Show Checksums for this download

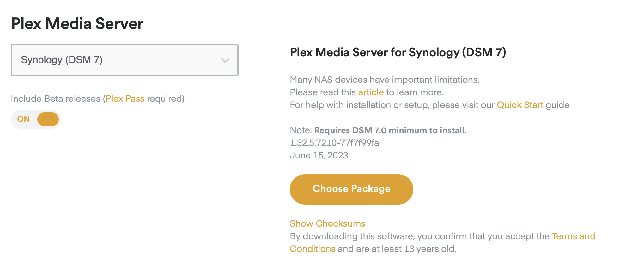[327, 223]
